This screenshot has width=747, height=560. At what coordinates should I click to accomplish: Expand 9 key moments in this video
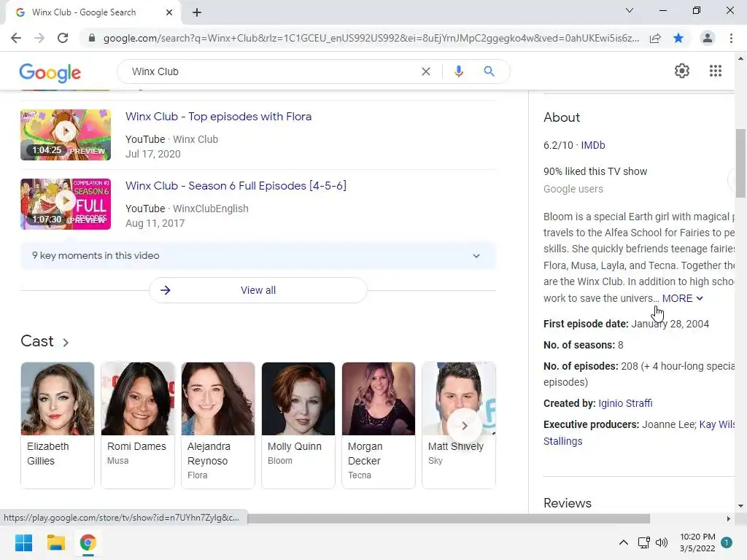258,256
